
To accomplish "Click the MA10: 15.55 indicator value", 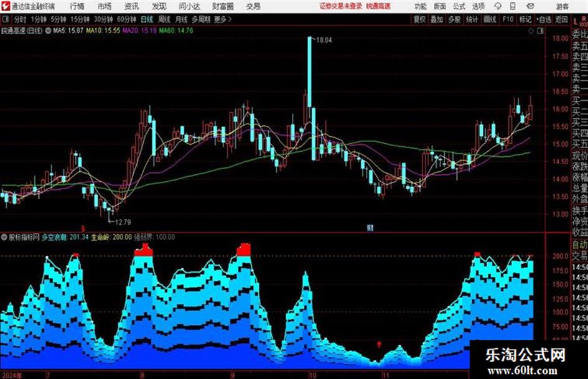I will click(103, 30).
